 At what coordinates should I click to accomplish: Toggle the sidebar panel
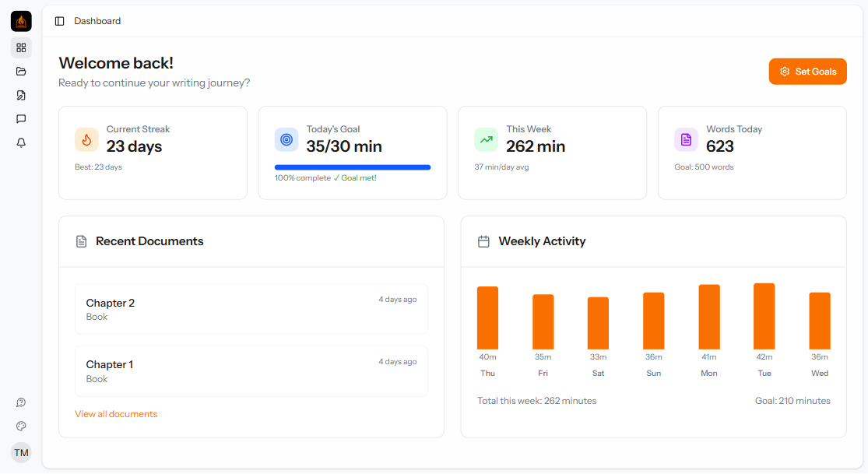tap(60, 21)
